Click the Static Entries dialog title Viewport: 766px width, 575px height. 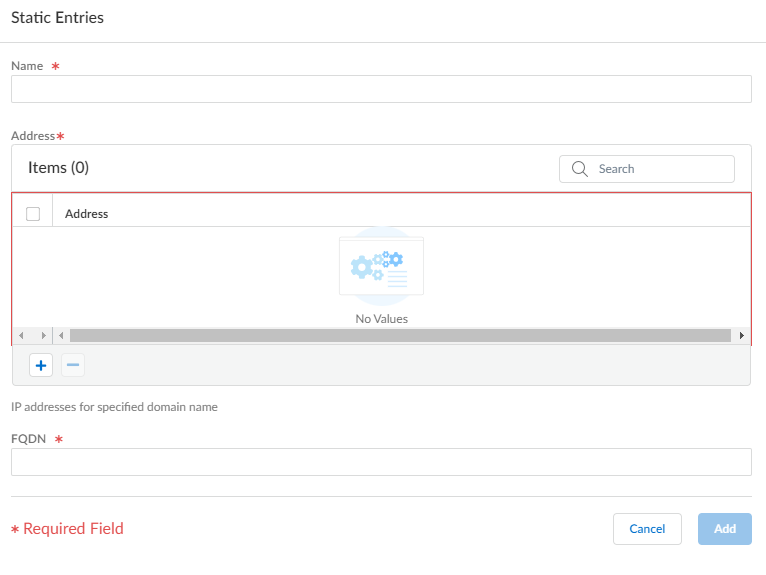(x=57, y=18)
